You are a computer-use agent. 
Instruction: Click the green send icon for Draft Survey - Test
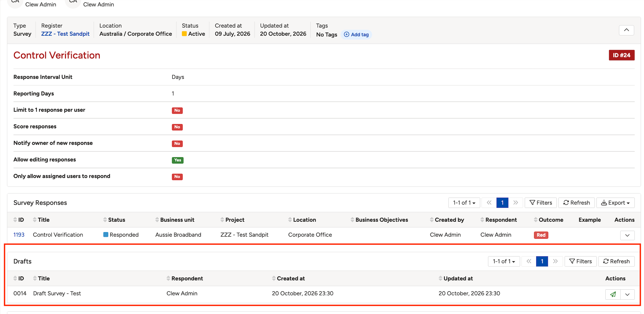pos(613,294)
